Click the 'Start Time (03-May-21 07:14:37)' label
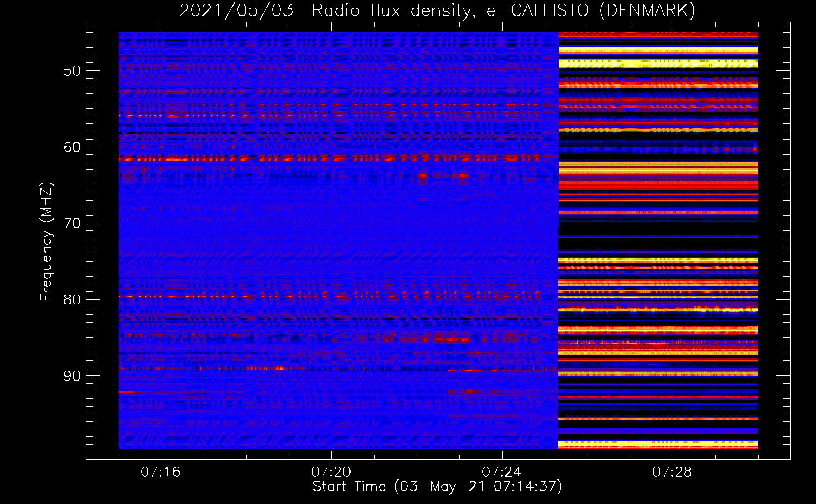Viewport: 816px width, 504px height. (x=437, y=487)
